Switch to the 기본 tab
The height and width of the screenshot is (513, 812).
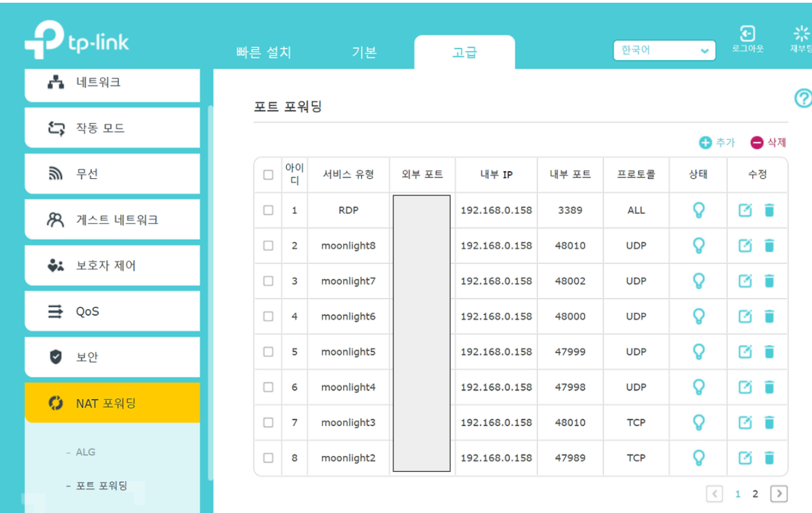click(364, 53)
